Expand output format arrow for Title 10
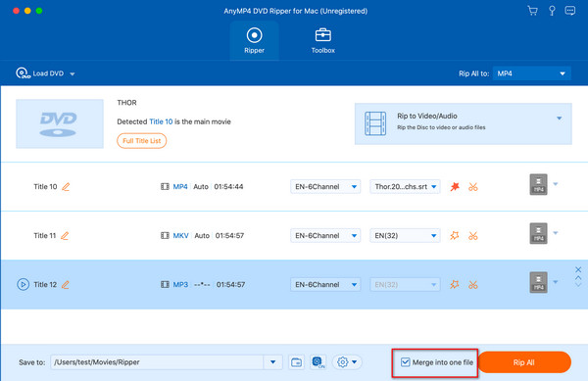 click(x=556, y=184)
